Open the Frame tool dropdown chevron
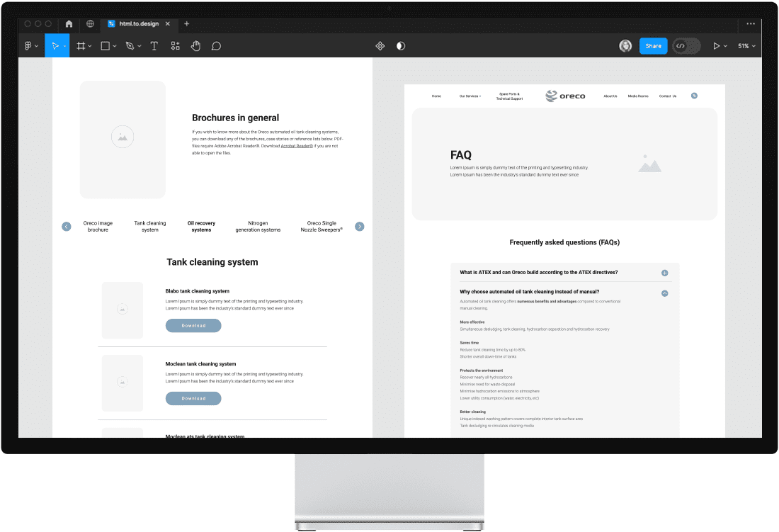The height and width of the screenshot is (532, 779). (x=90, y=46)
